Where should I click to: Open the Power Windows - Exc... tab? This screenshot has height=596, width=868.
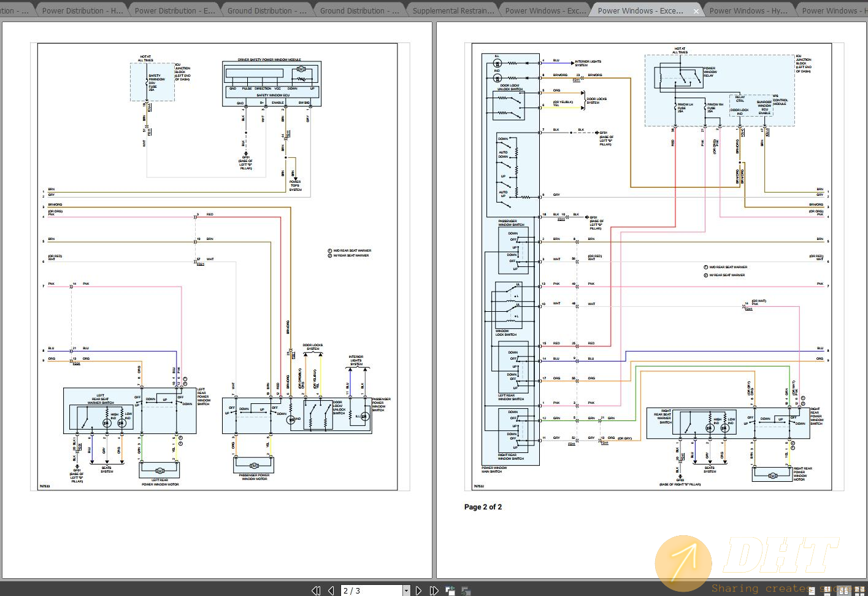545,10
